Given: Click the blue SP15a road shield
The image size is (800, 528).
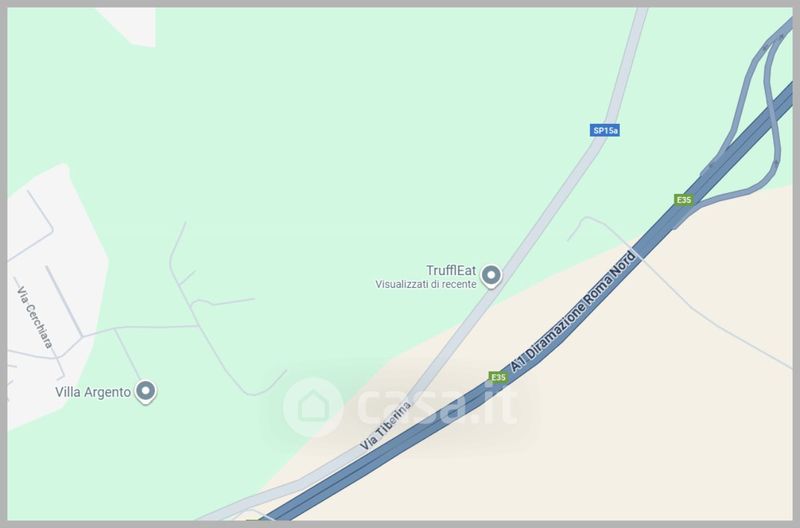Looking at the screenshot, I should (x=605, y=131).
